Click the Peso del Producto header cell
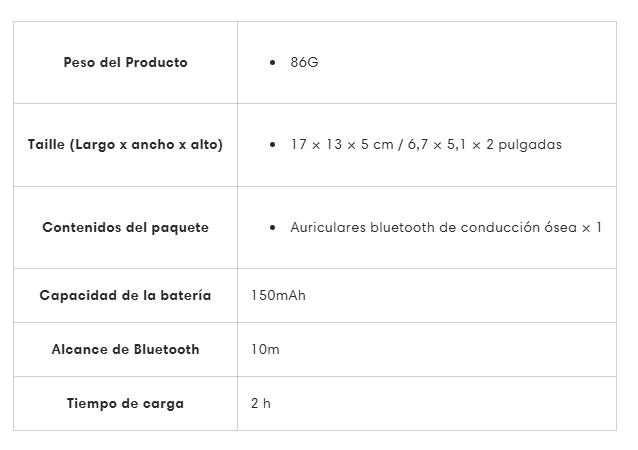This screenshot has height=450, width=638. pos(125,63)
